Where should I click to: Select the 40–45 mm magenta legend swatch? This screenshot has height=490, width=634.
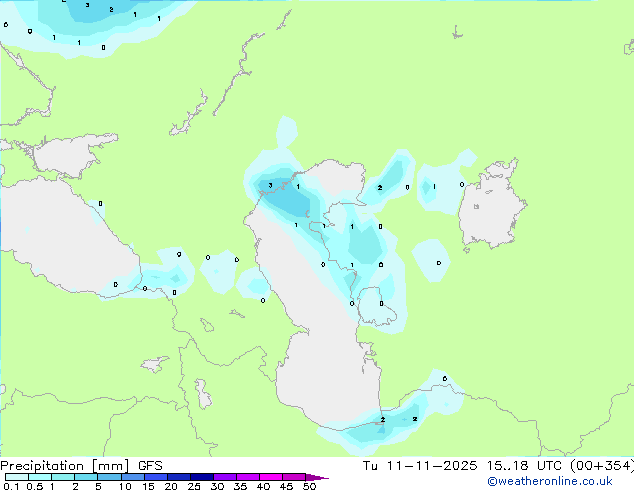pyautogui.click(x=271, y=477)
